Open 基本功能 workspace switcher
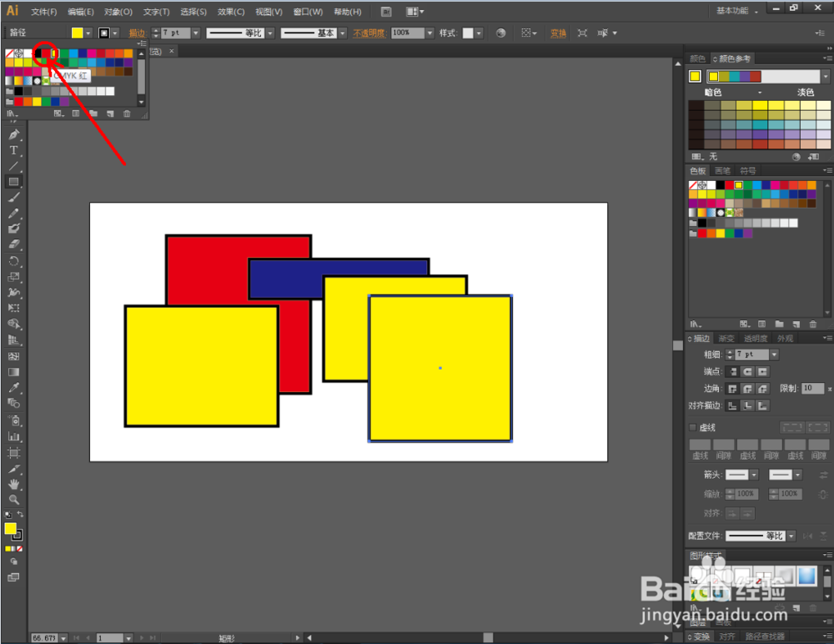834x644 pixels. pos(736,11)
